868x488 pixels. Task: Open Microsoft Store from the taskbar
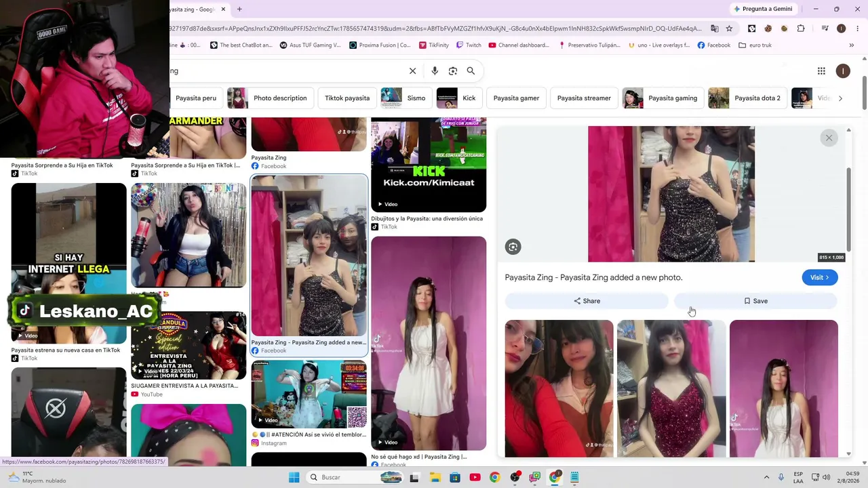pyautogui.click(x=455, y=477)
